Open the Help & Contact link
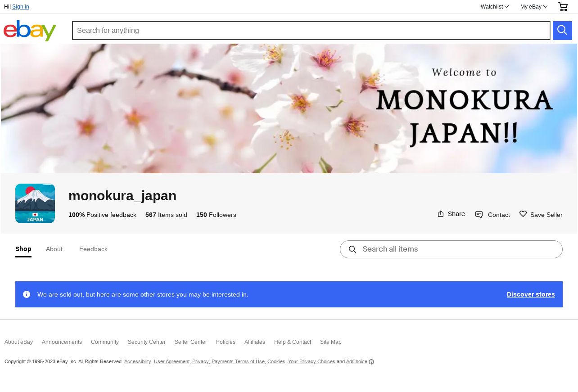 (x=293, y=342)
